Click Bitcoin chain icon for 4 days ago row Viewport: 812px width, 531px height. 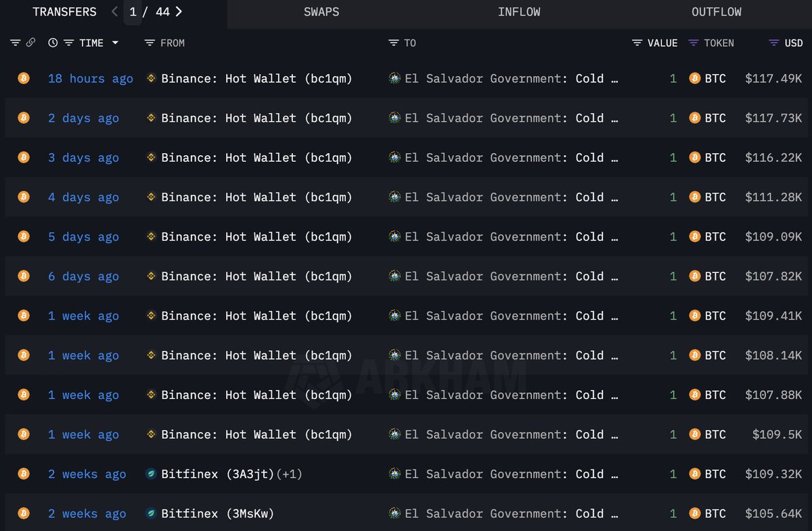(x=24, y=197)
